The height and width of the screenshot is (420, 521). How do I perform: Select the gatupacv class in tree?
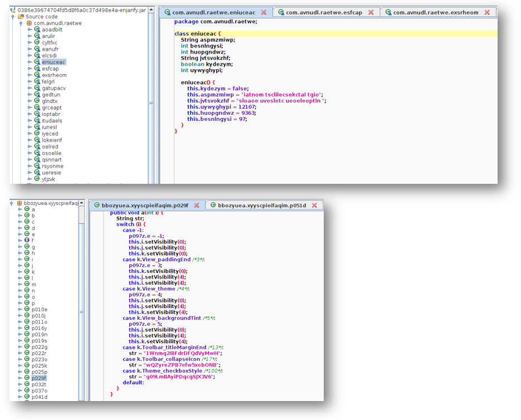pos(53,88)
